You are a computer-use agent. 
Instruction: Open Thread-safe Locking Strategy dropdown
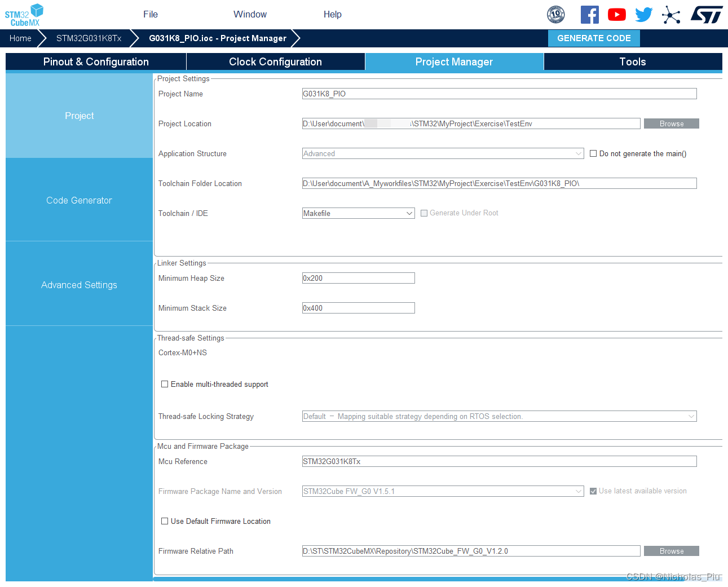pos(500,416)
